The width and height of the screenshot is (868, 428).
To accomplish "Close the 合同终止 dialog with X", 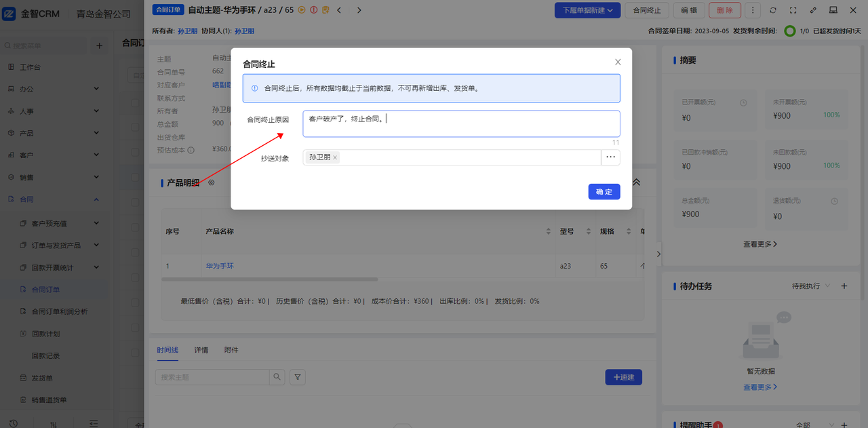I will [x=618, y=62].
